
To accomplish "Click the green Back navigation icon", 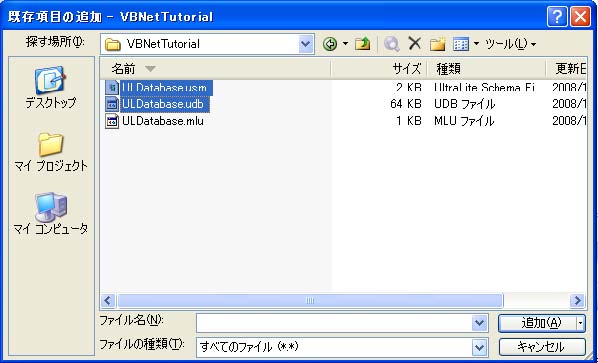I will click(x=330, y=45).
